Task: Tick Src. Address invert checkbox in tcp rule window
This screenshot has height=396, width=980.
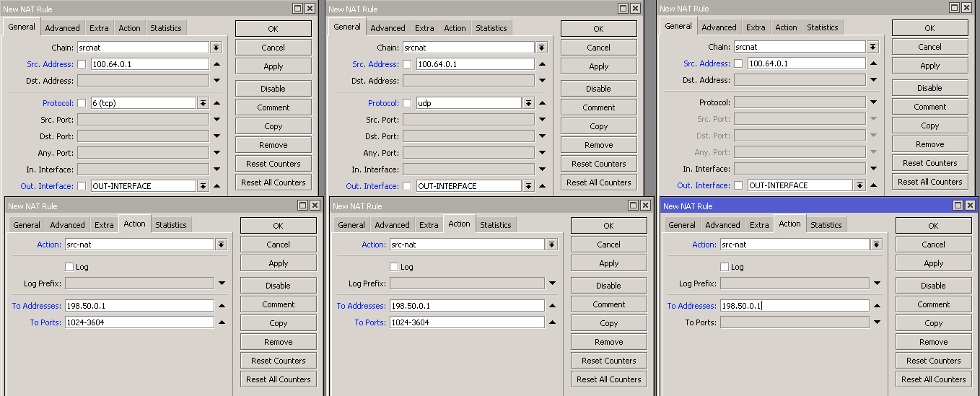Action: point(82,64)
